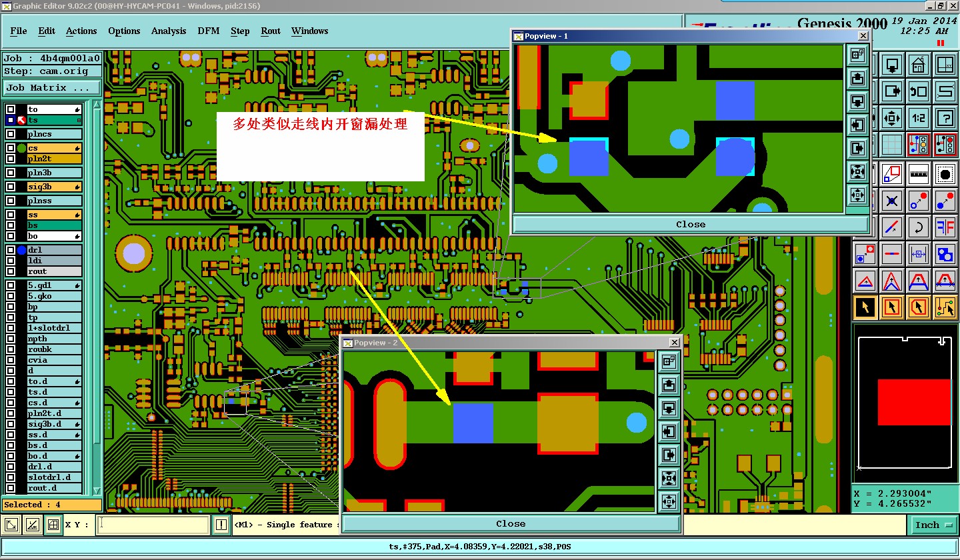The width and height of the screenshot is (960, 560).
Task: Click the black octagon icon
Action: [x=945, y=174]
